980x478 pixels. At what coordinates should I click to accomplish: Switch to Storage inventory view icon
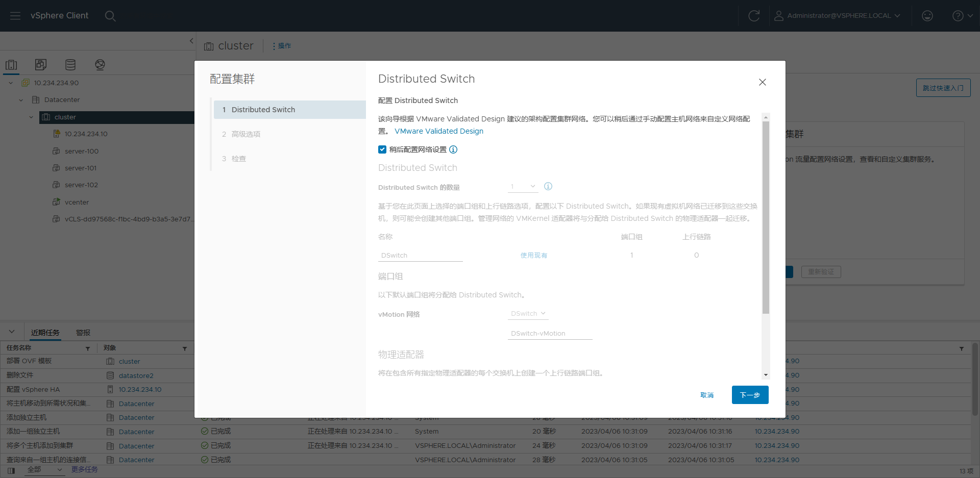(70, 65)
